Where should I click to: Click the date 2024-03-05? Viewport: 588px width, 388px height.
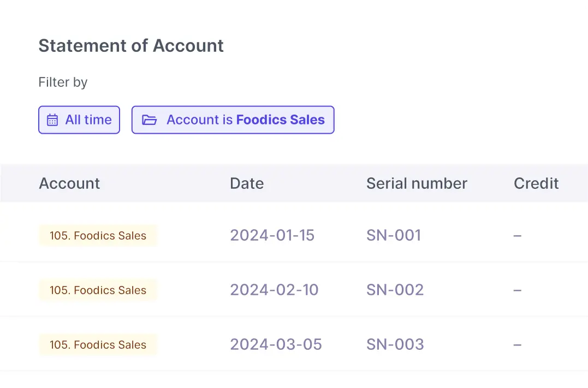tap(276, 344)
